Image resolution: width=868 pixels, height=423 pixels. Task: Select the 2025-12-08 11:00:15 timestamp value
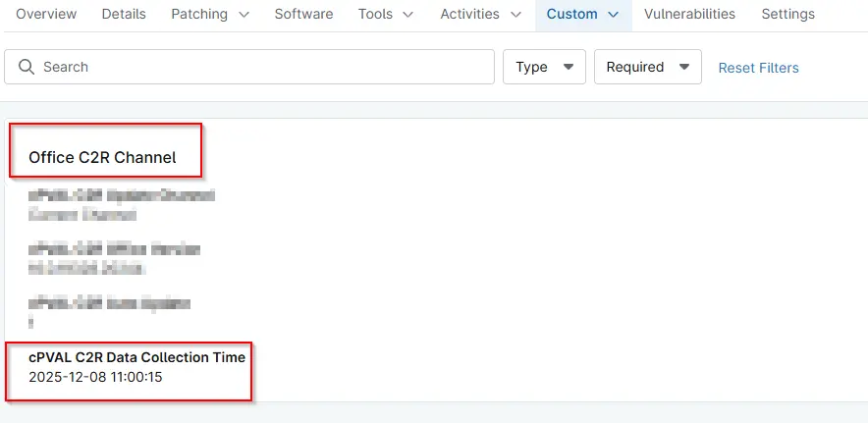point(95,376)
